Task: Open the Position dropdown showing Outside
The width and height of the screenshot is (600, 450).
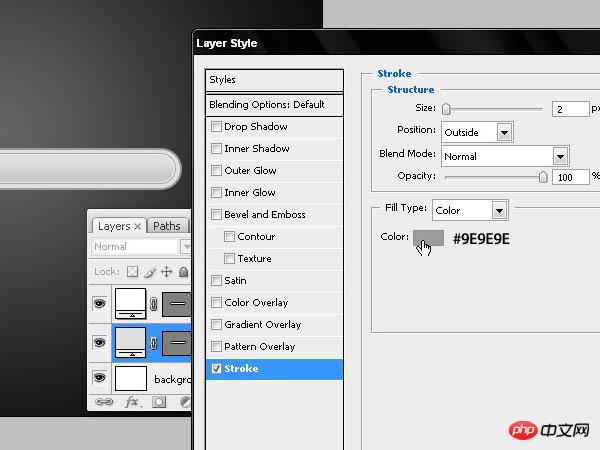Action: tap(477, 132)
